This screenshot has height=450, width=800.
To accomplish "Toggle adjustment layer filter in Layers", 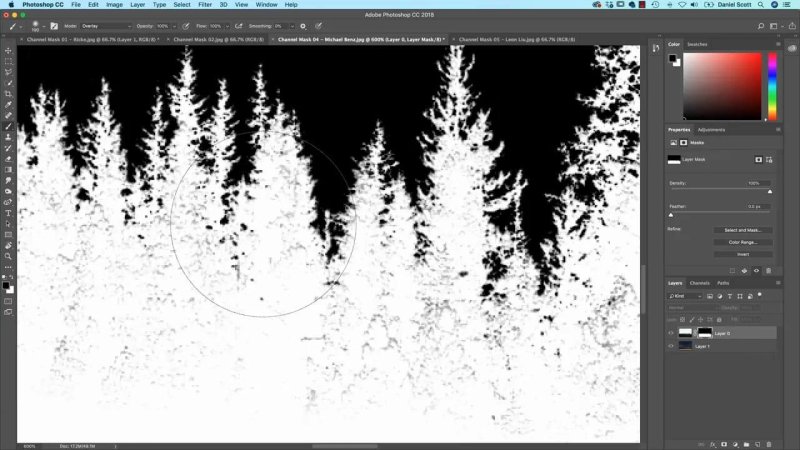I will (720, 296).
